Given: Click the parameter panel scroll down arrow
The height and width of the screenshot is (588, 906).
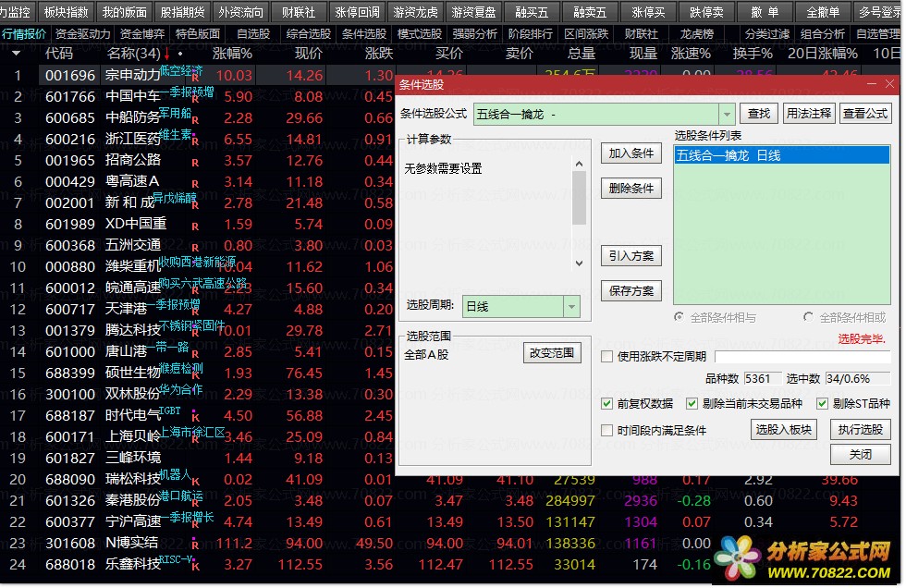Looking at the screenshot, I should 579,263.
